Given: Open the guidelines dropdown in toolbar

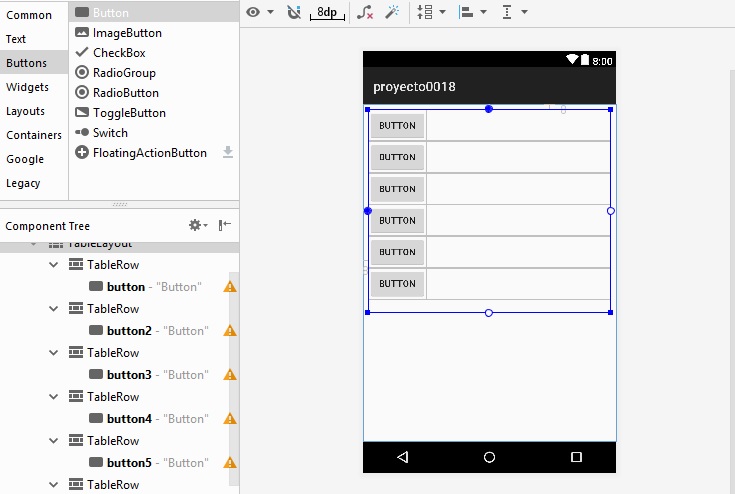Looking at the screenshot, I should coord(513,12).
